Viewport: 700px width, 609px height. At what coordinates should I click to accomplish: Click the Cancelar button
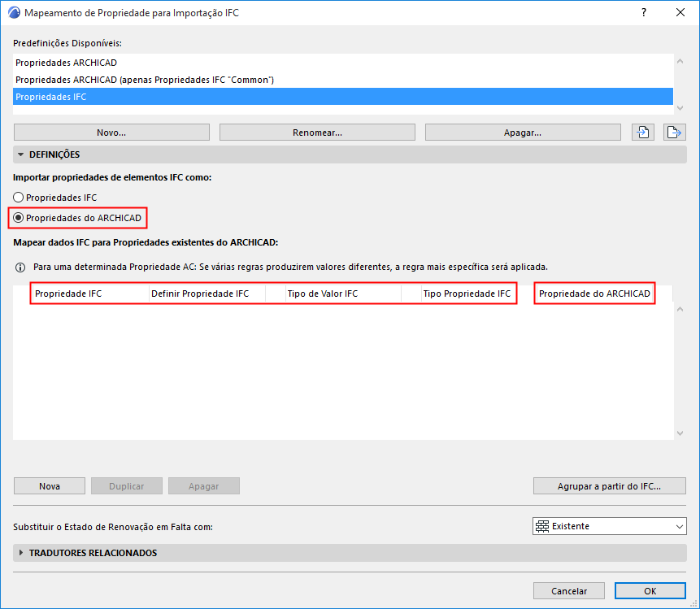coord(569,591)
